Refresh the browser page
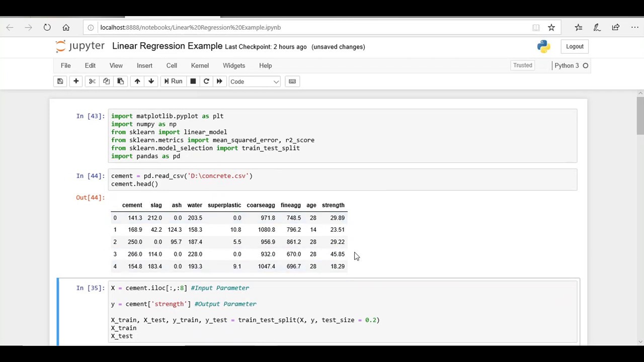Screen dimensions: 644x362 coord(47,27)
